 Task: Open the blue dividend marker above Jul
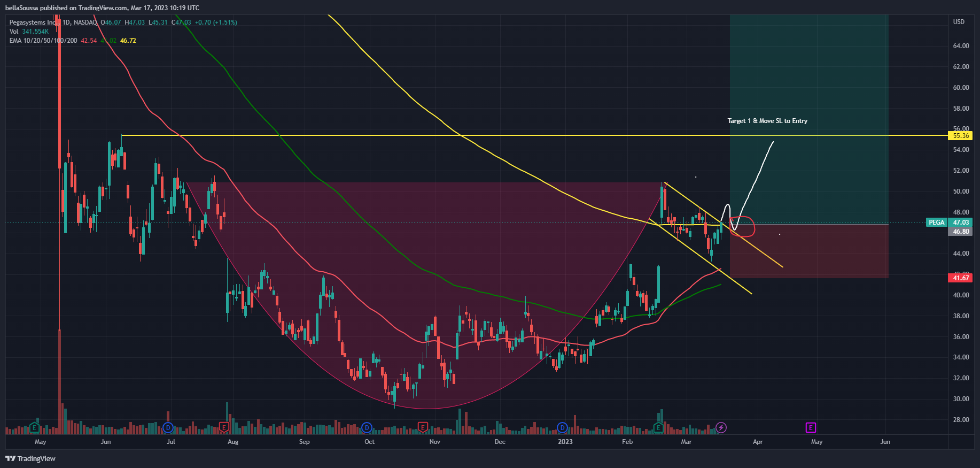tap(168, 427)
